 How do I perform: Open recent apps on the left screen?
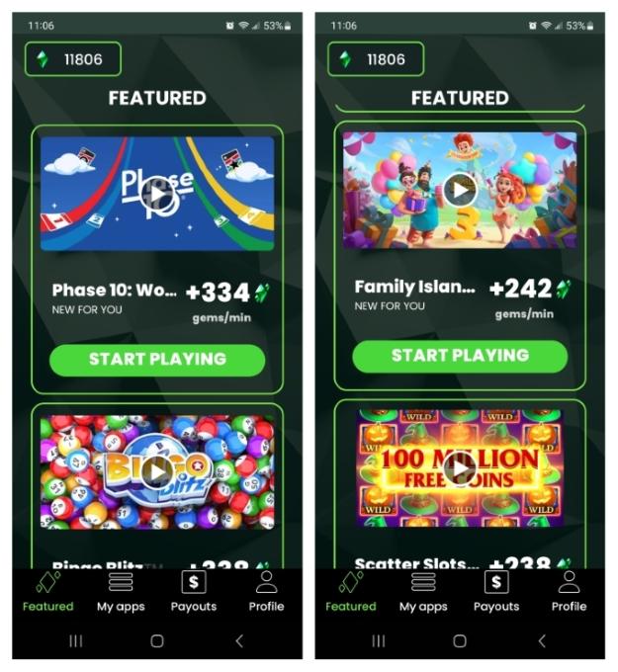click(x=76, y=641)
